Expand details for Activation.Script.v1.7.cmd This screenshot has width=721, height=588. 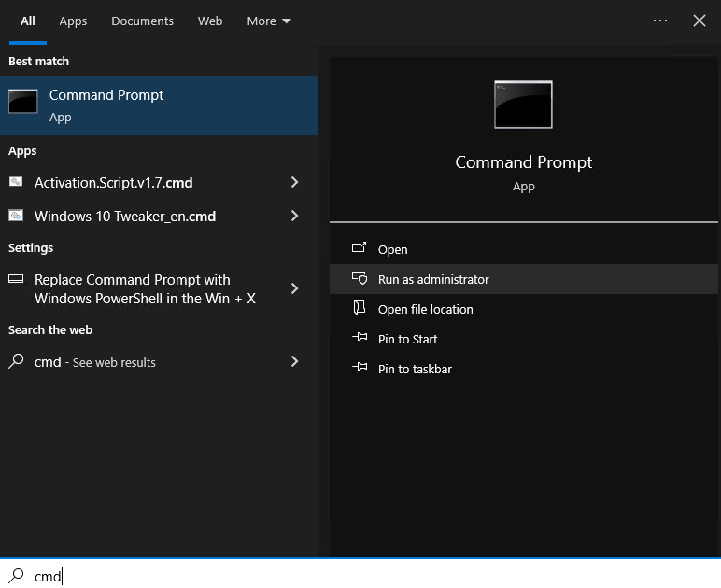pyautogui.click(x=295, y=182)
